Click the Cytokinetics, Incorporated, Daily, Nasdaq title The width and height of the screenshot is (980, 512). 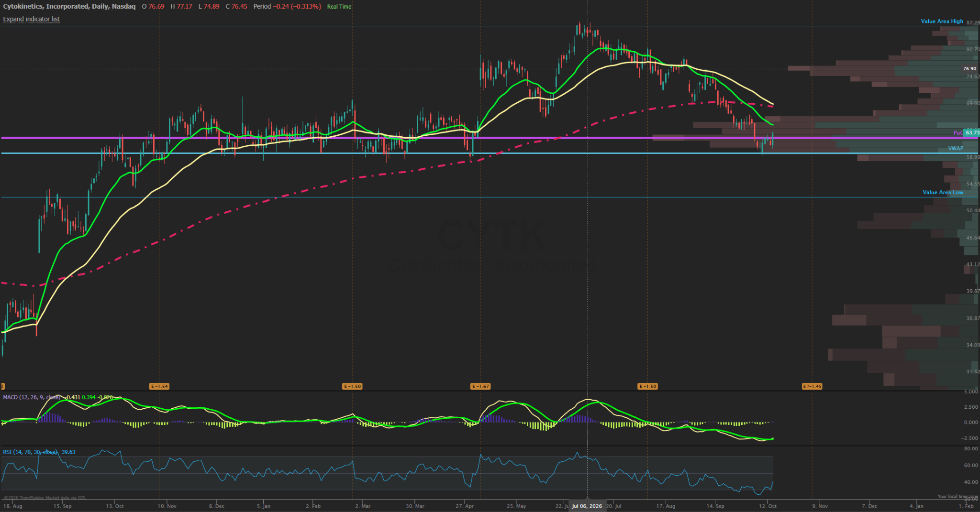click(69, 7)
